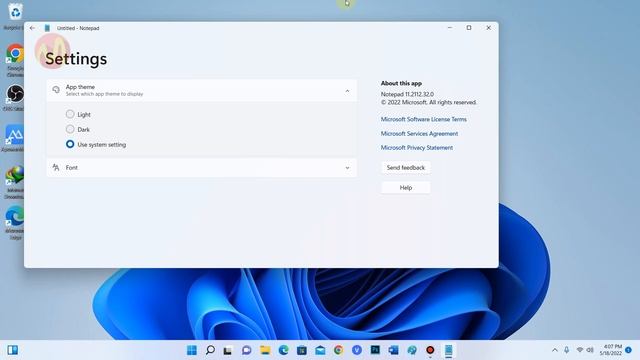Open taskbar Search magnifier
Viewport: 640px width, 360px height.
click(210, 350)
